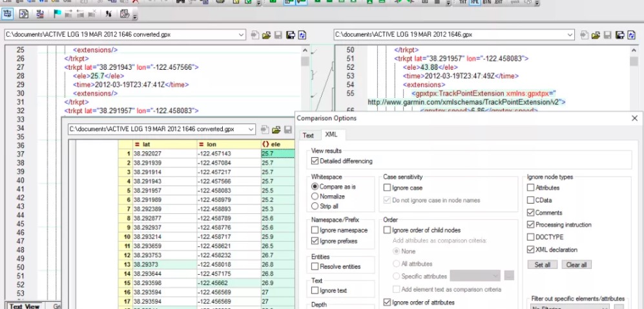Toggle Detailed differencing checkbox
The width and height of the screenshot is (644, 309).
[315, 161]
